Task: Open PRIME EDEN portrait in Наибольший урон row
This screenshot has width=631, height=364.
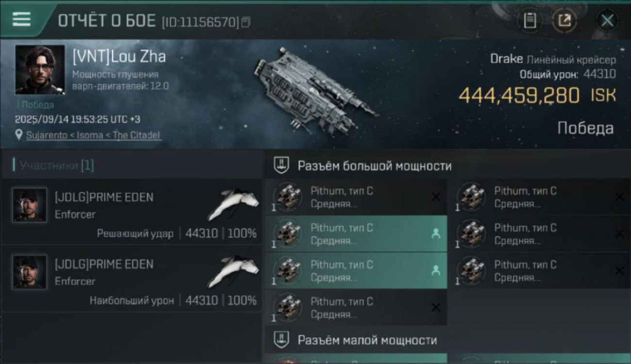Action: (30, 272)
